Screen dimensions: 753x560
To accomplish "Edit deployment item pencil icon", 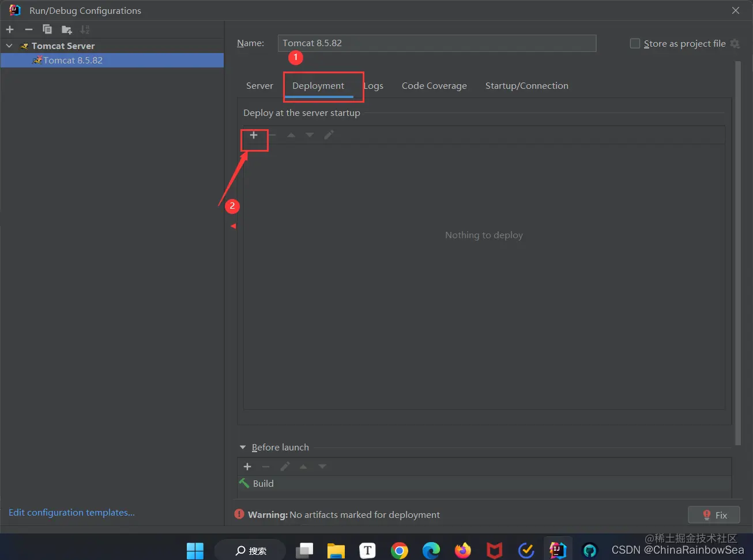I will (x=329, y=135).
